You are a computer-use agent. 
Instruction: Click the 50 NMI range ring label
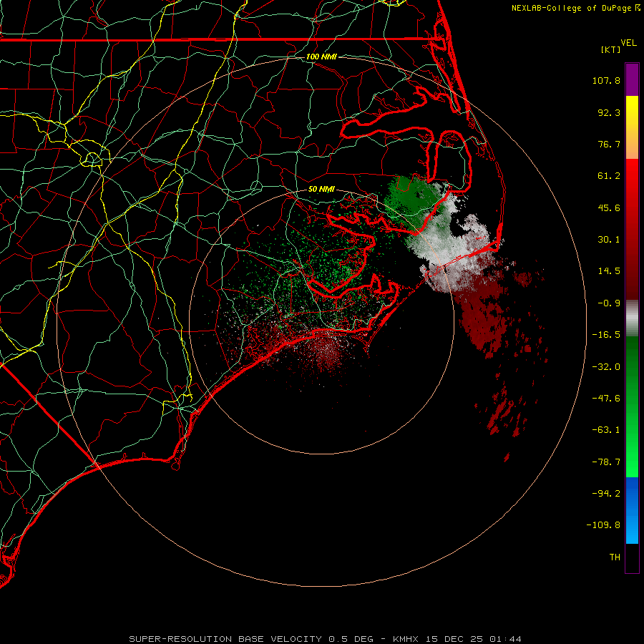(x=321, y=189)
